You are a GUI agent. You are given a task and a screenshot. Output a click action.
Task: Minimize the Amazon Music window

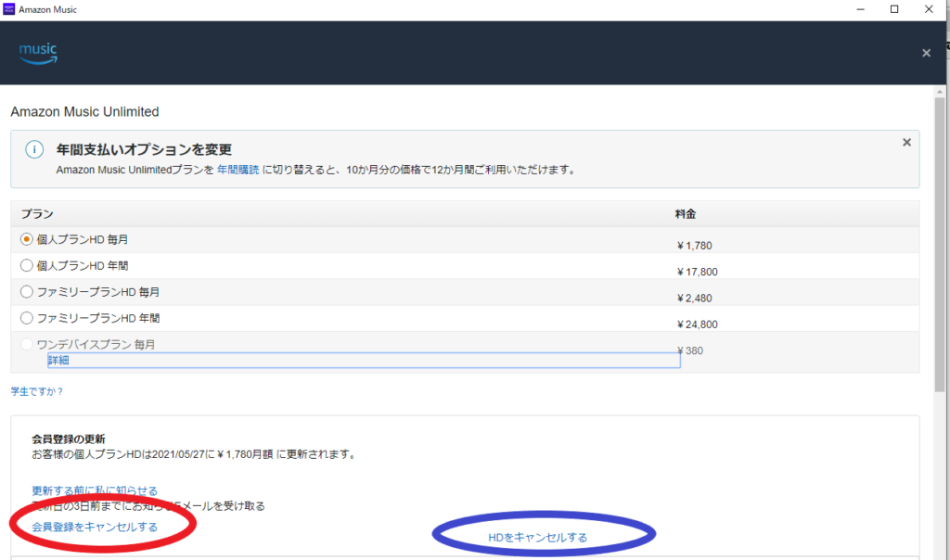pyautogui.click(x=860, y=9)
